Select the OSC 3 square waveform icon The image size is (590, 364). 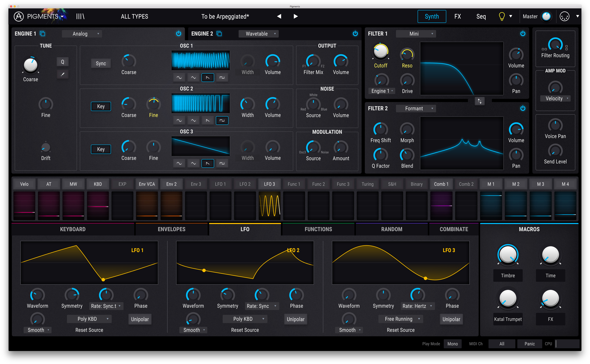222,163
